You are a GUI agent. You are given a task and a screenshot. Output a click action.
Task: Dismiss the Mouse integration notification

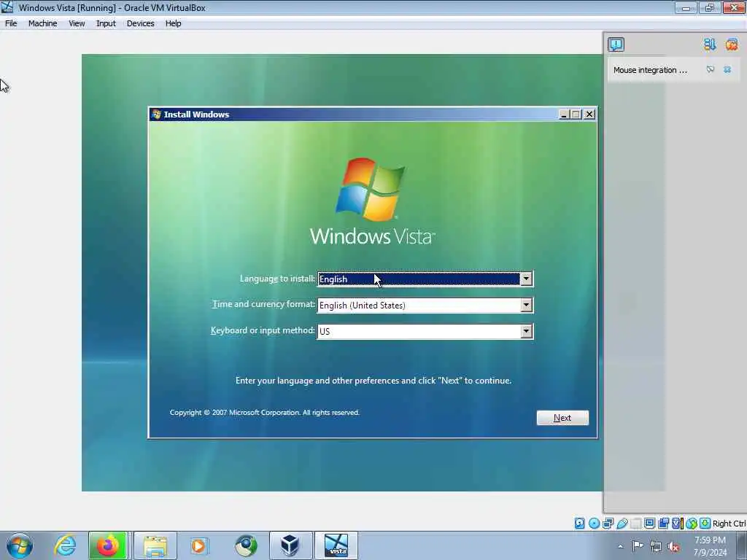pyautogui.click(x=727, y=70)
